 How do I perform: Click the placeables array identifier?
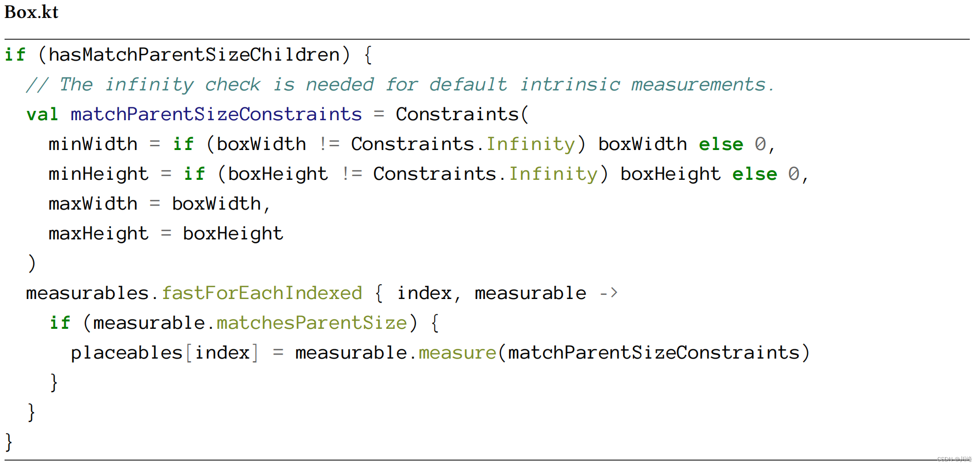click(x=126, y=352)
